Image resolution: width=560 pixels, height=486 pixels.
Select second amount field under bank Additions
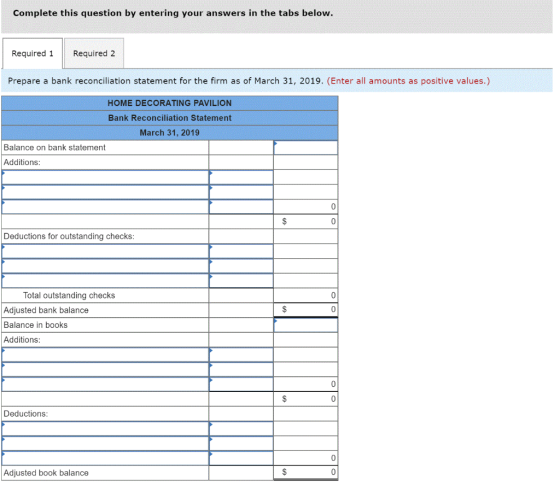tap(241, 192)
